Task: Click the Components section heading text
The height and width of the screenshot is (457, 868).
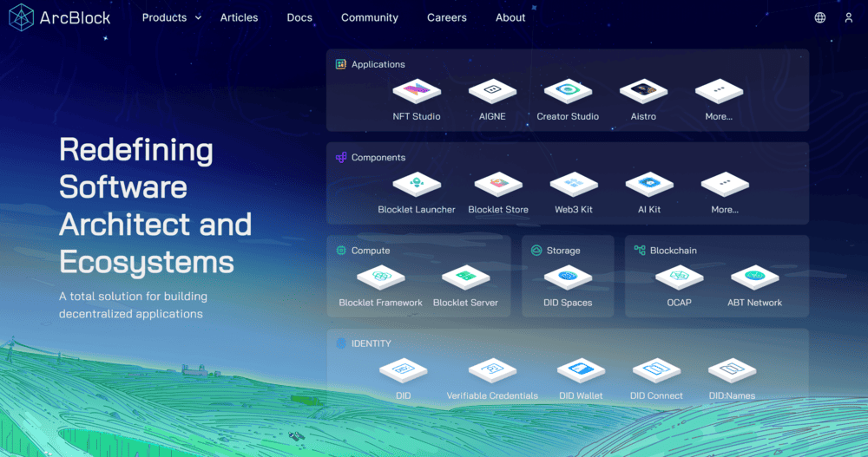Action: tap(378, 157)
